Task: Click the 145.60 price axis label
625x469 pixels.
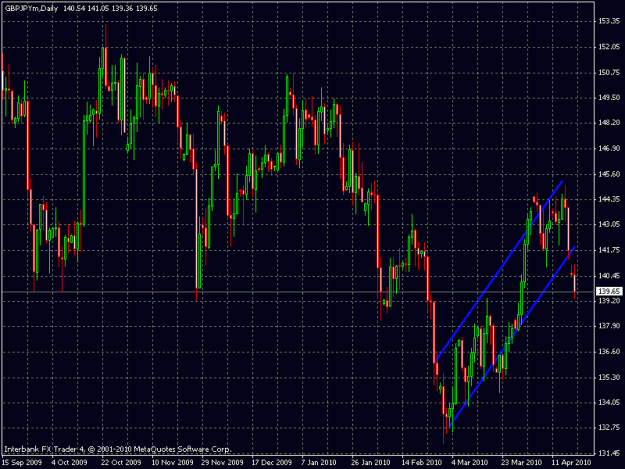Action: (x=609, y=174)
